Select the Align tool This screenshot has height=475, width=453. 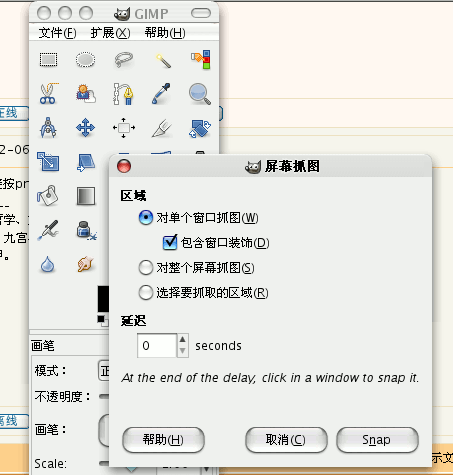click(x=124, y=128)
